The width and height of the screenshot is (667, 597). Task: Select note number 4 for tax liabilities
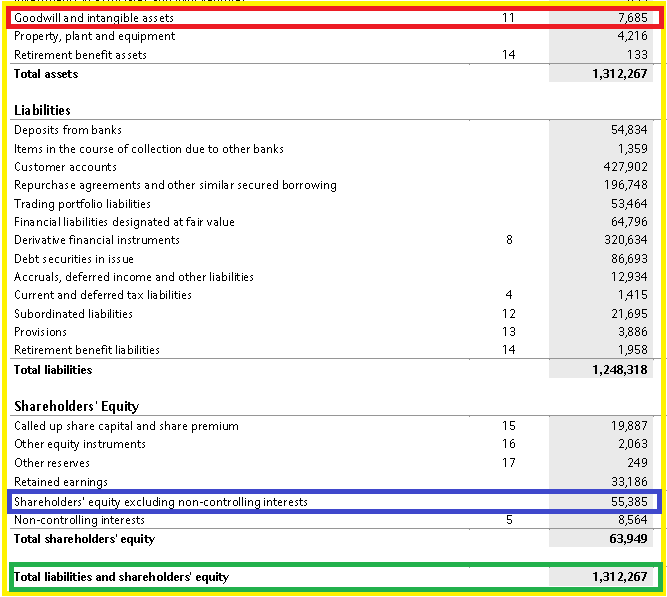[509, 295]
